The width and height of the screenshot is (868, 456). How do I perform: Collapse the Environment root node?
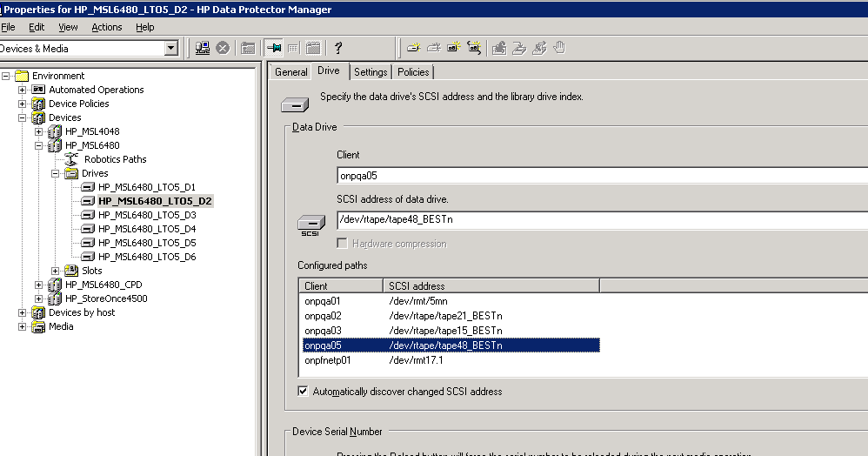[x=5, y=76]
